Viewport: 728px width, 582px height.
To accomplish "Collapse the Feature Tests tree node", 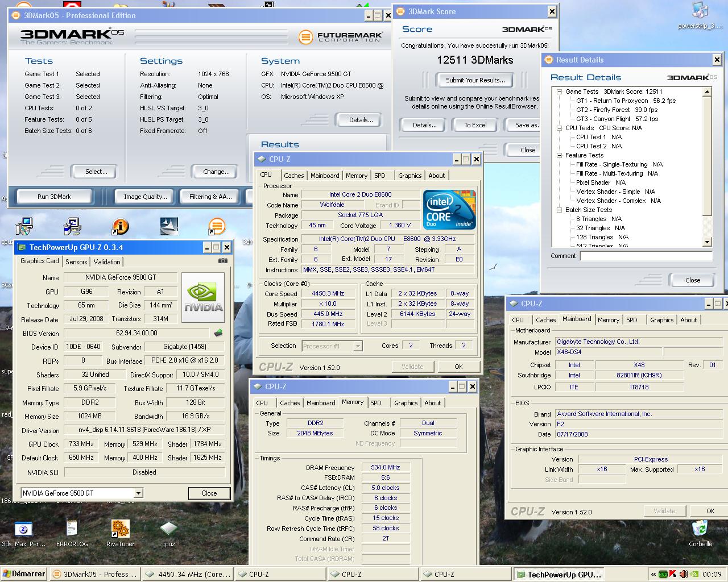I will pos(560,155).
